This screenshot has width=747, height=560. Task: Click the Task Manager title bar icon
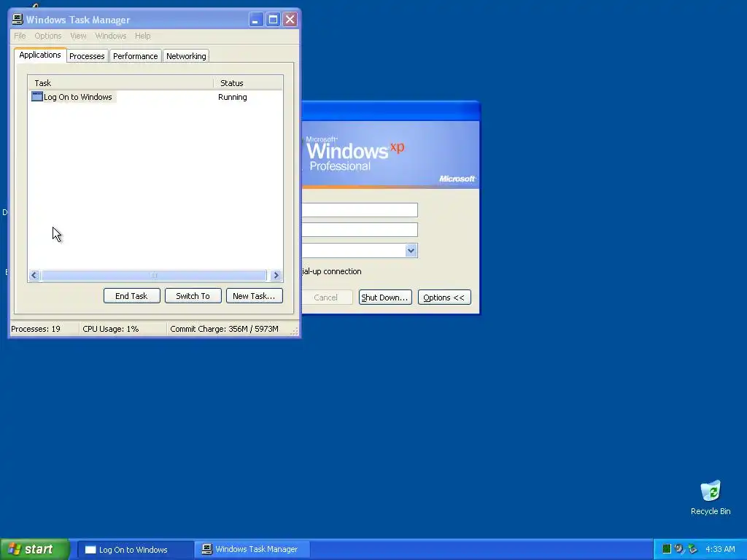click(x=18, y=19)
